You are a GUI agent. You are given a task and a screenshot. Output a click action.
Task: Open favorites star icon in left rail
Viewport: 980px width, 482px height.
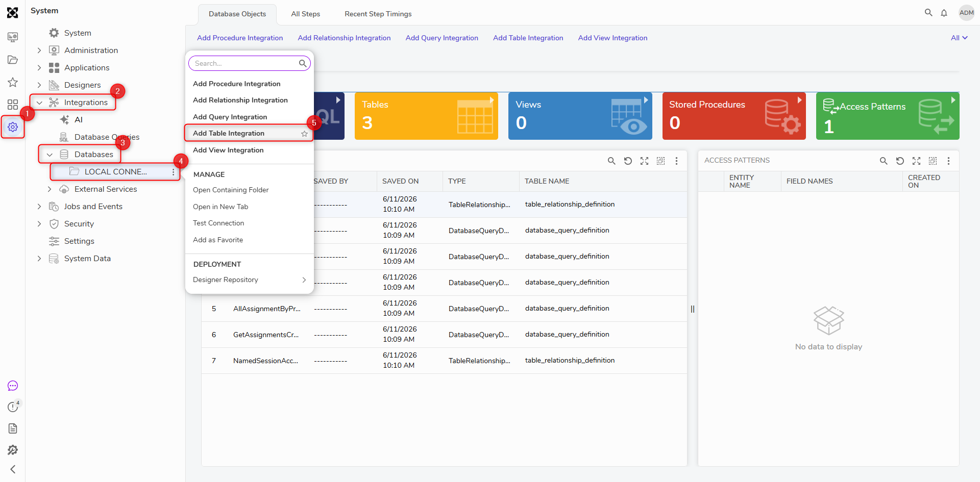click(x=13, y=82)
